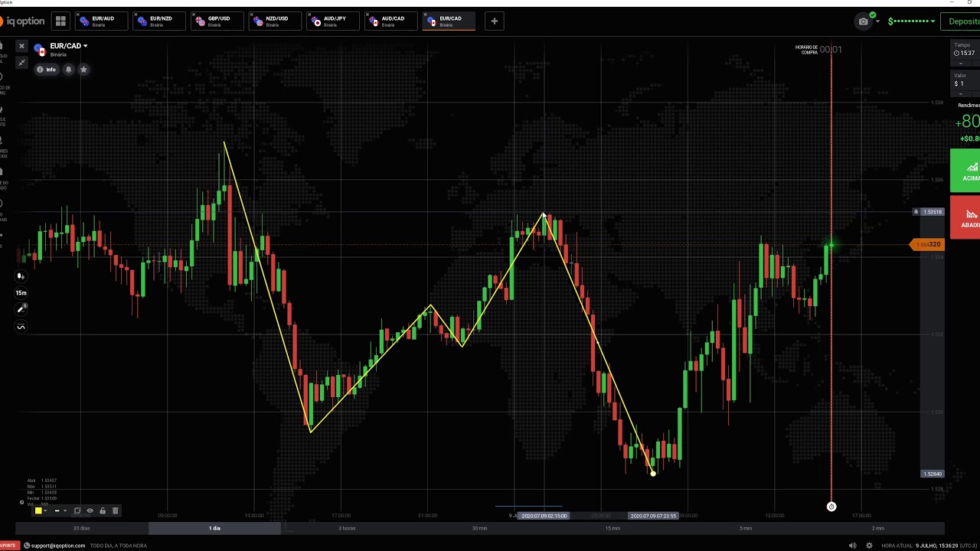This screenshot has width=980, height=551.
Task: Select the 3 horas time range
Action: click(x=347, y=528)
